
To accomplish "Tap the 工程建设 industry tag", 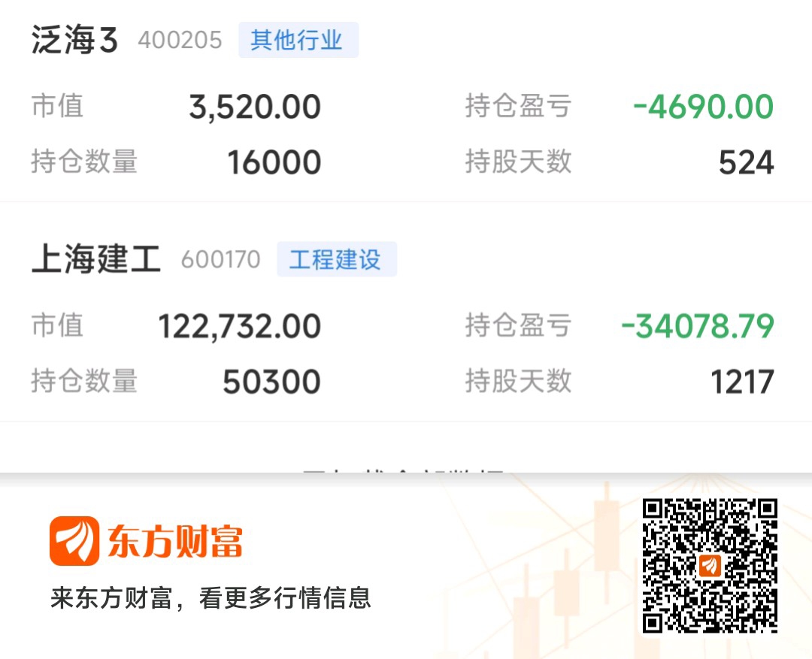I will (337, 258).
